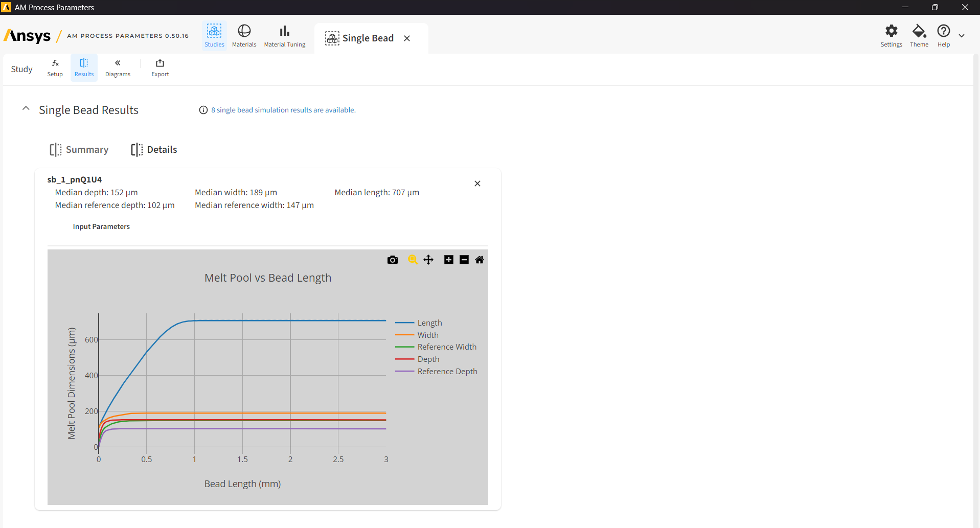The width and height of the screenshot is (980, 528).
Task: Open the Export option
Action: (x=160, y=67)
